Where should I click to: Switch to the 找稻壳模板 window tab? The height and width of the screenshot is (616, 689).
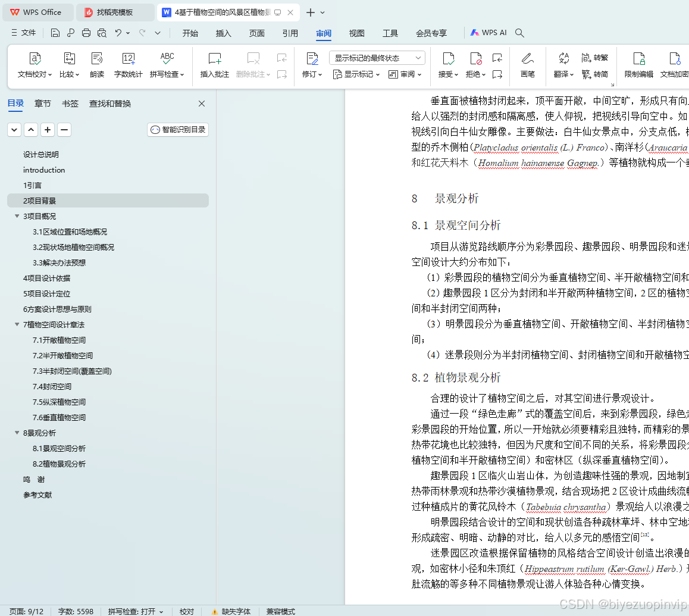point(115,12)
